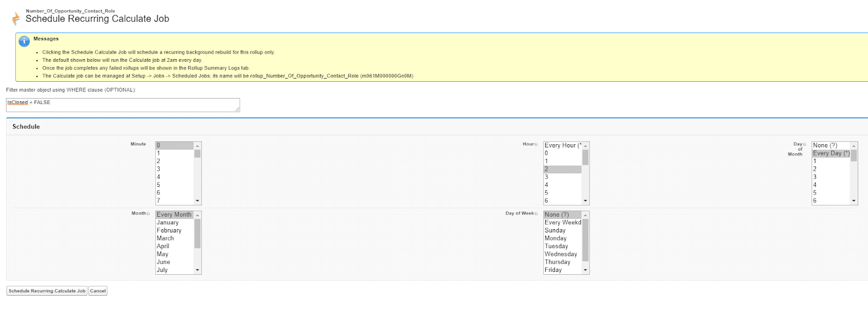Click the Hour list scrollbar thumb
Image resolution: width=868 pixels, height=311 pixels.
[x=585, y=157]
